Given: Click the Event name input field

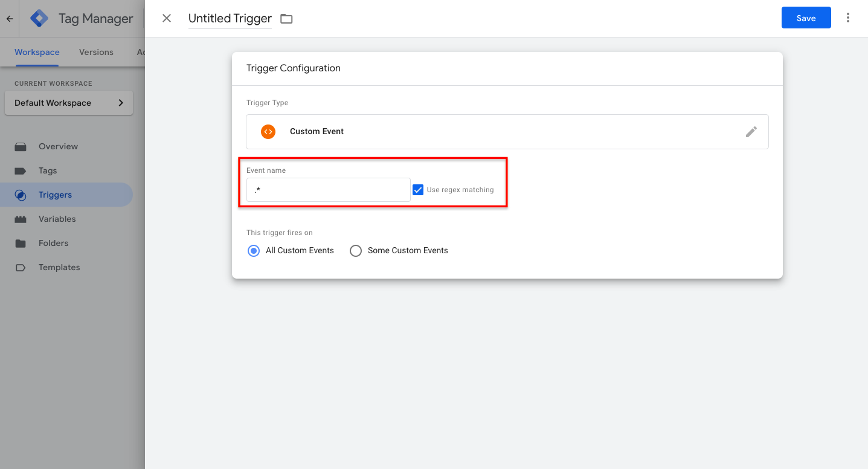Looking at the screenshot, I should (328, 190).
